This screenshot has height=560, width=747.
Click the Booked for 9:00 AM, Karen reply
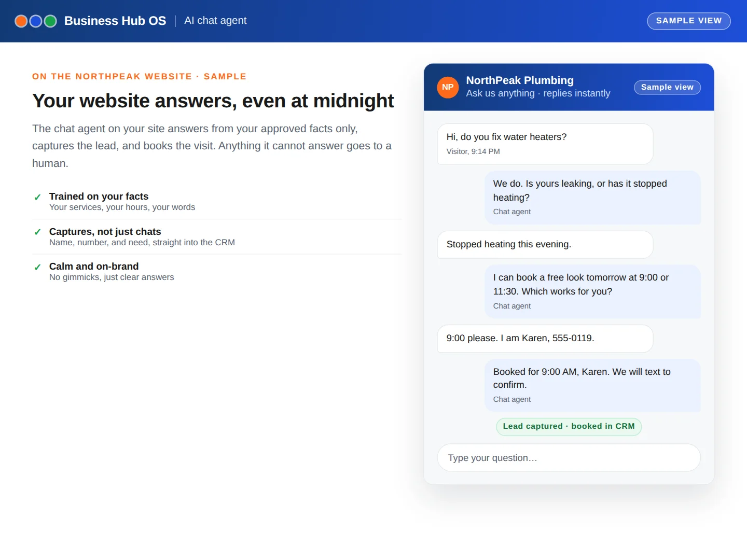(x=593, y=385)
